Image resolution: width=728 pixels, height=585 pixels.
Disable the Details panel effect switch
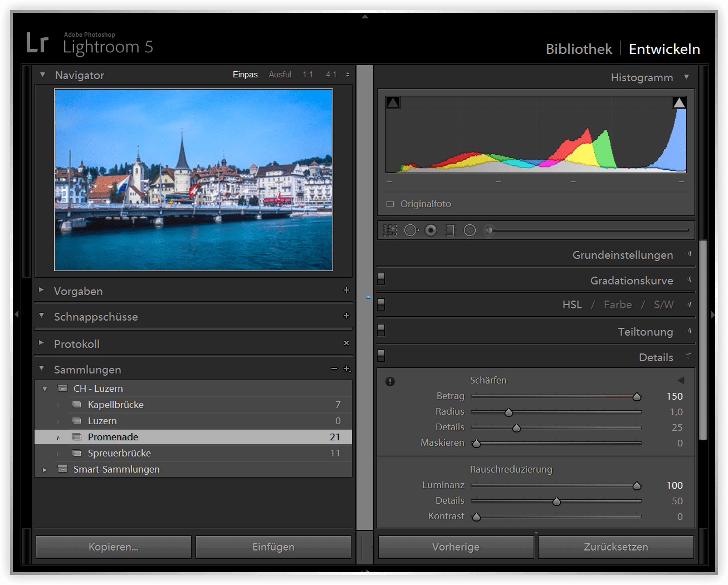(381, 355)
